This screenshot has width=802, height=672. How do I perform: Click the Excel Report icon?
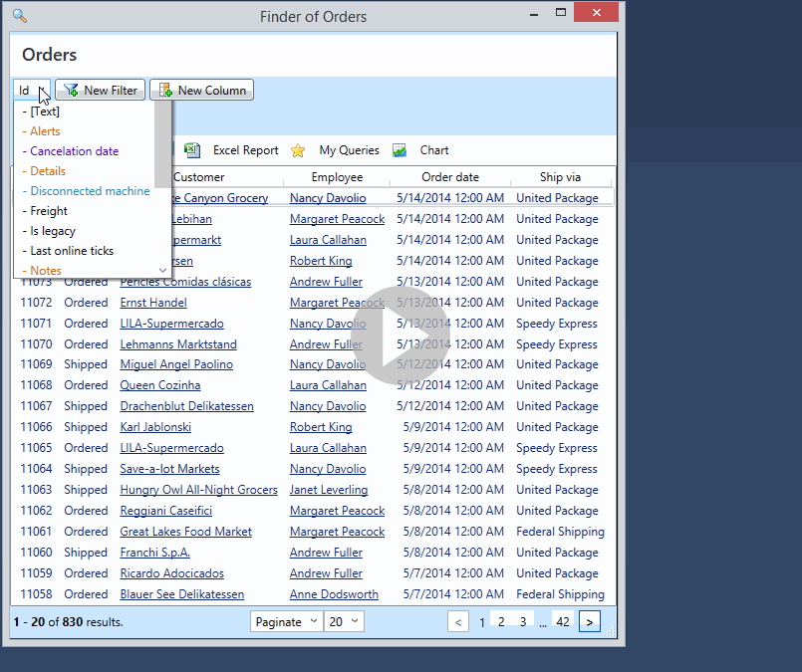tap(193, 150)
